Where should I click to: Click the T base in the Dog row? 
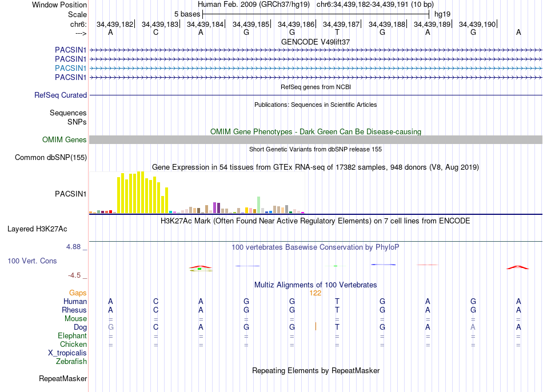click(x=337, y=327)
